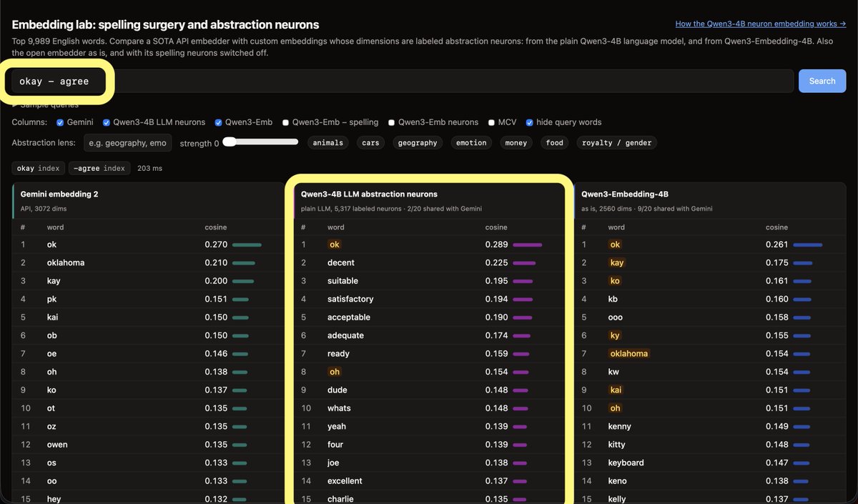
Task: Uncheck Qwen3-4B LLM neurons column
Action: (x=107, y=122)
